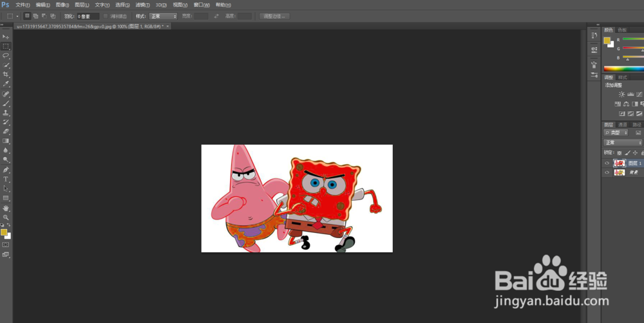Open the Properties panel icon
This screenshot has width=644, height=323.
click(x=594, y=50)
